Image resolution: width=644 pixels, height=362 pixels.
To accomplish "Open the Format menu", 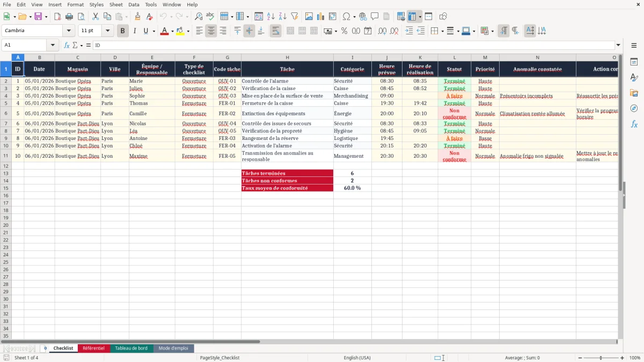I will (x=76, y=4).
